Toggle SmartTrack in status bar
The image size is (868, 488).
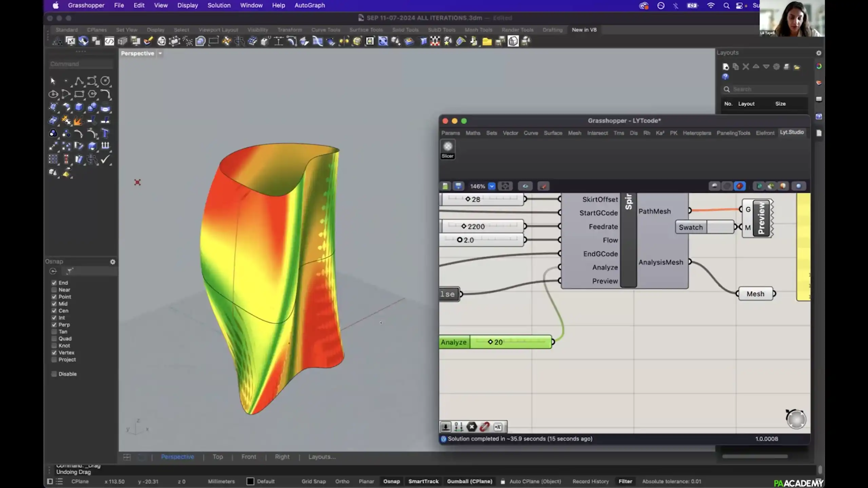pyautogui.click(x=423, y=481)
